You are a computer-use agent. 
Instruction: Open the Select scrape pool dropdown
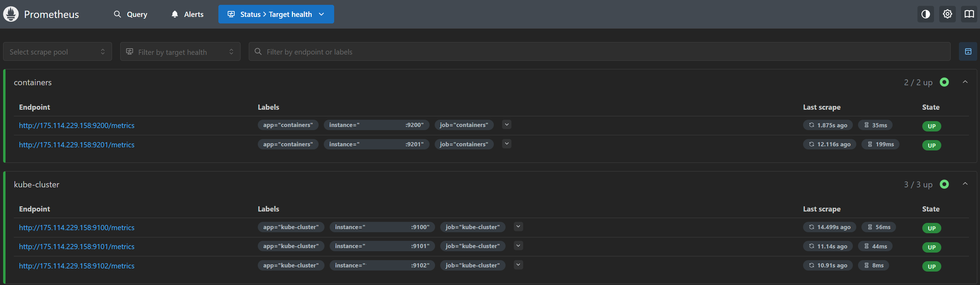click(57, 52)
